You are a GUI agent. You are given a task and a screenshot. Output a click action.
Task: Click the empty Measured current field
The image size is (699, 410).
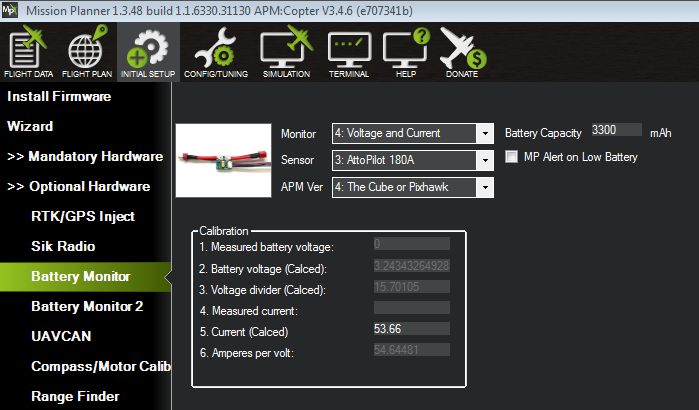point(411,308)
